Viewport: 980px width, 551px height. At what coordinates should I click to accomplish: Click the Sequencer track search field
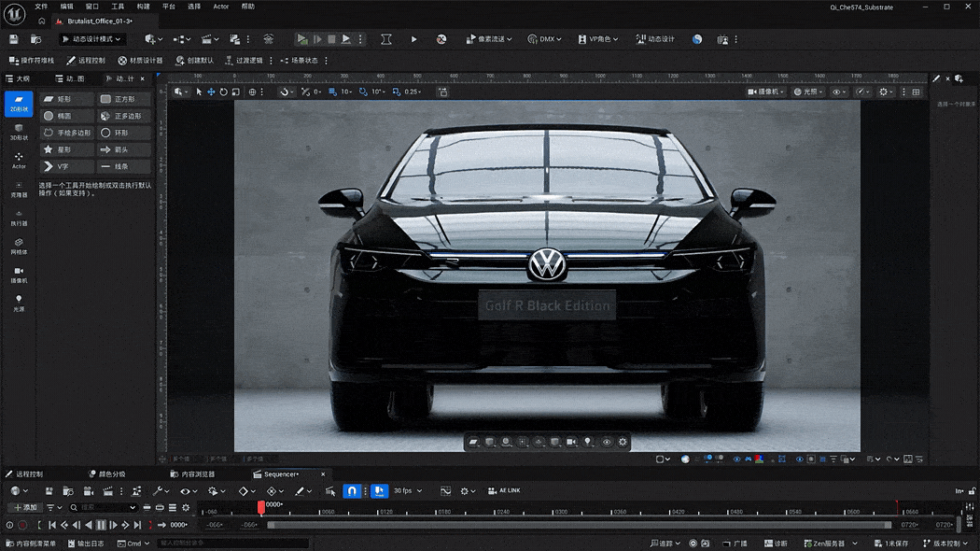point(103,508)
